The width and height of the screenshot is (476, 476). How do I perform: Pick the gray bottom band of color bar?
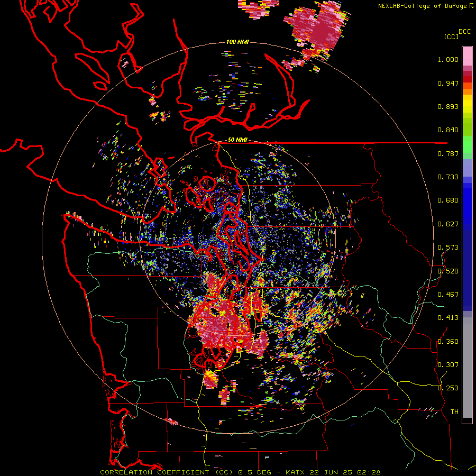point(467,368)
